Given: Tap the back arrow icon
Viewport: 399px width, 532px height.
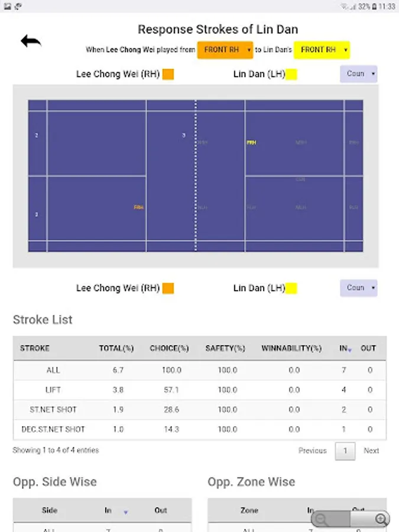Looking at the screenshot, I should coord(31,41).
